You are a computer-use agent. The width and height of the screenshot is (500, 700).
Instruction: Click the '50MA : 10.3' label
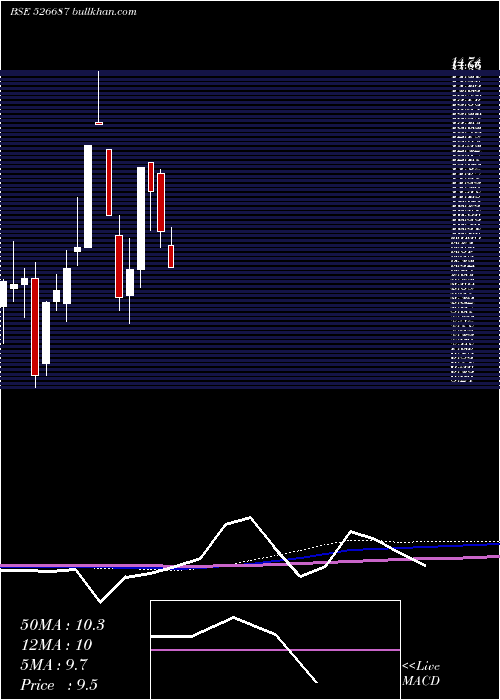62,625
